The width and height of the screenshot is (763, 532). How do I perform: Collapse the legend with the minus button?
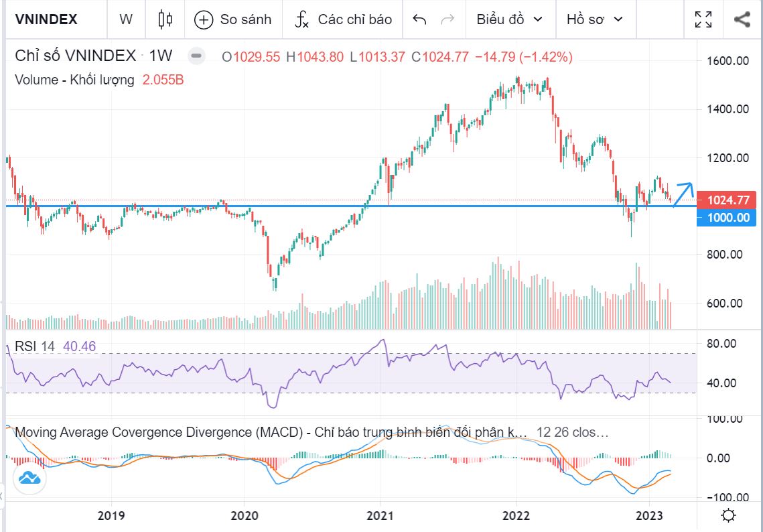pos(196,56)
